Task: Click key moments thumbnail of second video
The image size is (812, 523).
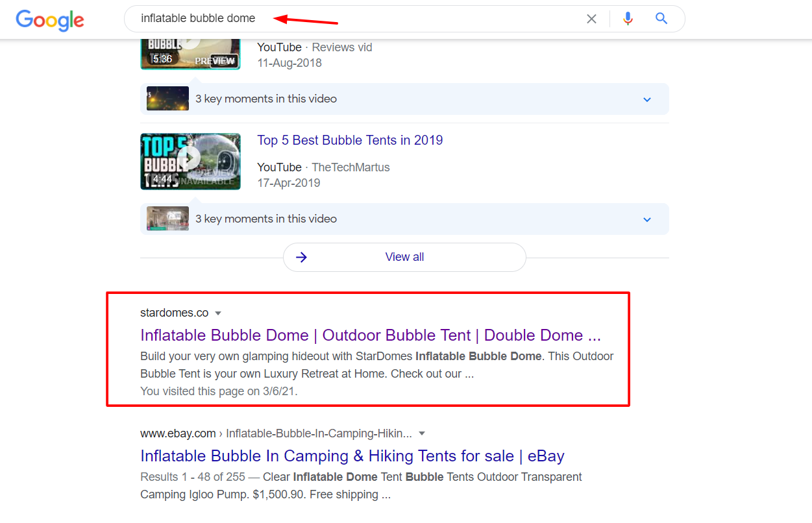Action: (x=167, y=219)
